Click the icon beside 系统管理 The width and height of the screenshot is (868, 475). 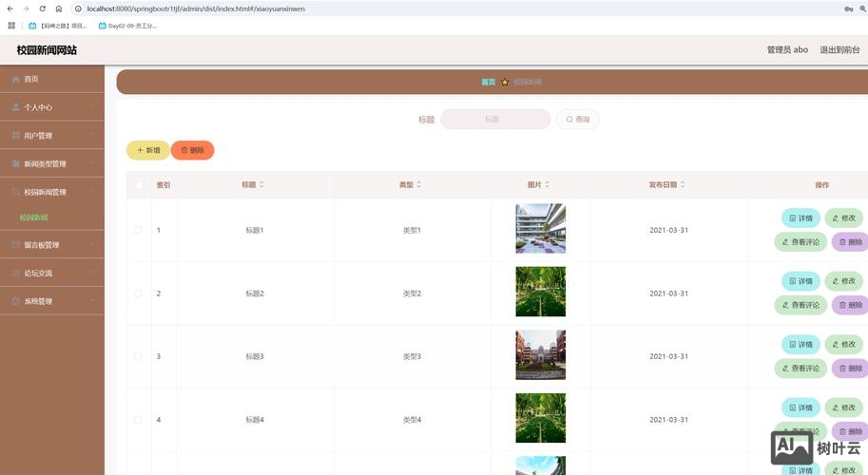[15, 301]
